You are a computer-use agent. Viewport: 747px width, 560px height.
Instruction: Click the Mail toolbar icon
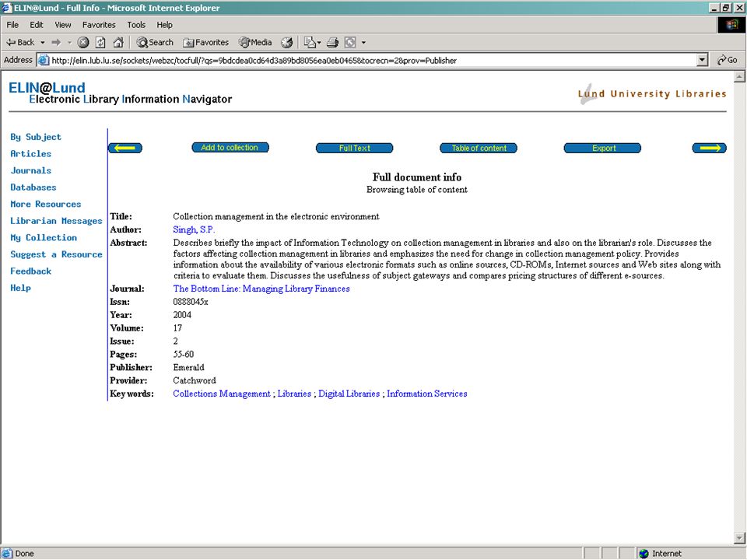tap(310, 42)
